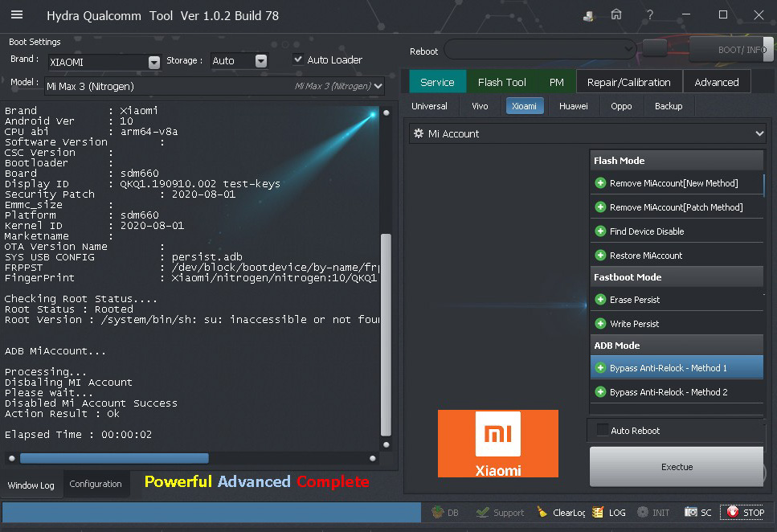Select Remove MiAccount[New Method] option
Screen dimensions: 777x532
(673, 183)
